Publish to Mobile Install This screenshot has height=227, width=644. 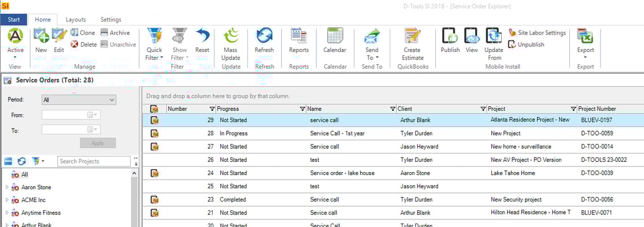point(450,41)
